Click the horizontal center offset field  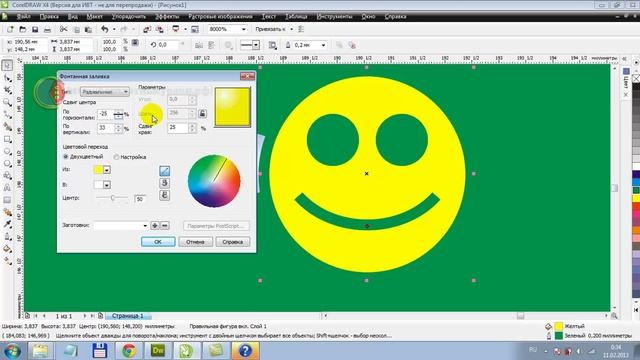click(x=106, y=114)
